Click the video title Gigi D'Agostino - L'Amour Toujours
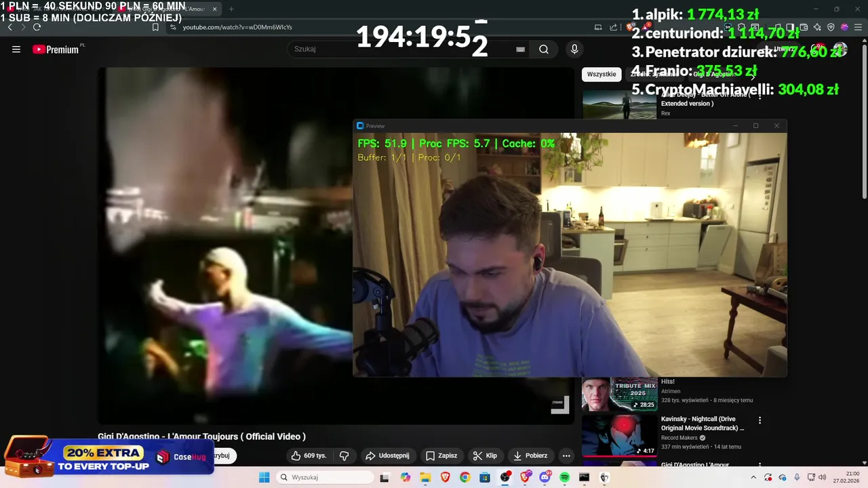This screenshot has width=868, height=488. coord(201,436)
